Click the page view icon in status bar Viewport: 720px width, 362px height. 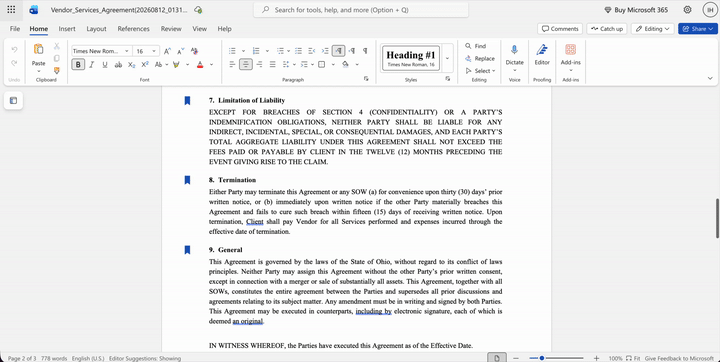[497, 358]
